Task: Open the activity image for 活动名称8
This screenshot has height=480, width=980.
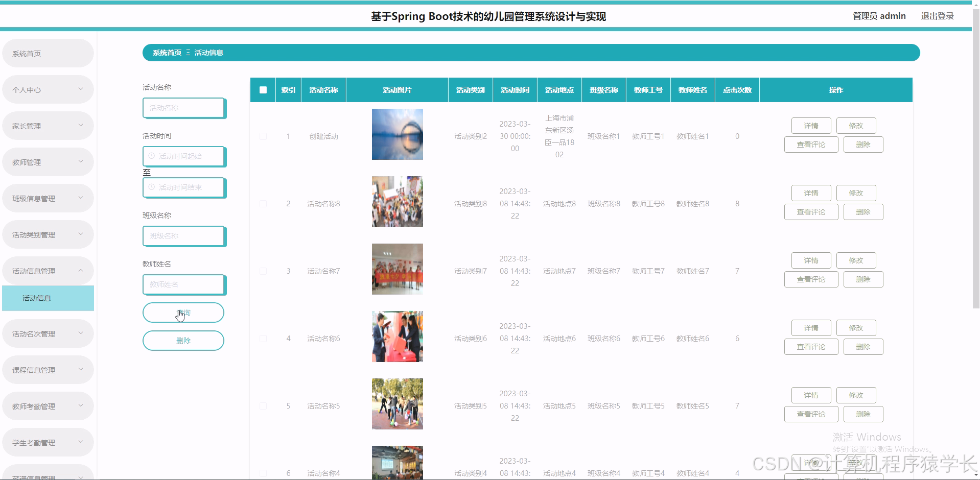Action: 398,202
